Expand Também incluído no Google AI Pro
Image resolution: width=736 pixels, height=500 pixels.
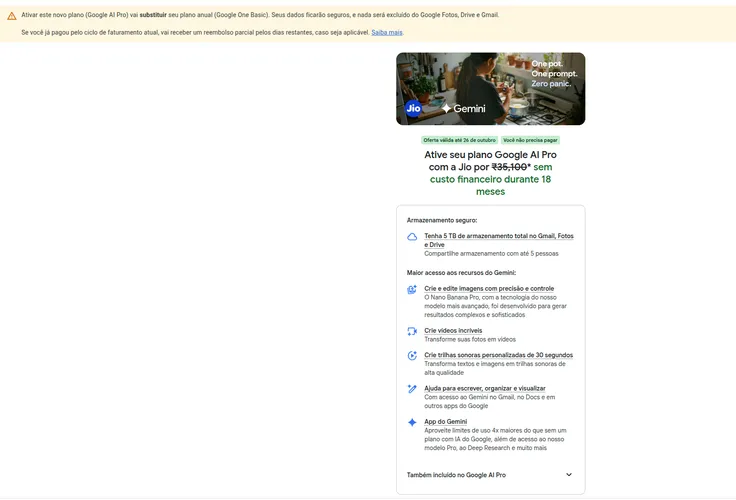coord(491,475)
